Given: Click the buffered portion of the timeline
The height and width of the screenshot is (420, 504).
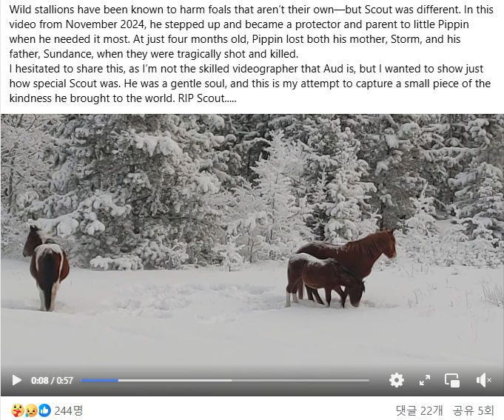Looking at the screenshot, I should point(175,381).
